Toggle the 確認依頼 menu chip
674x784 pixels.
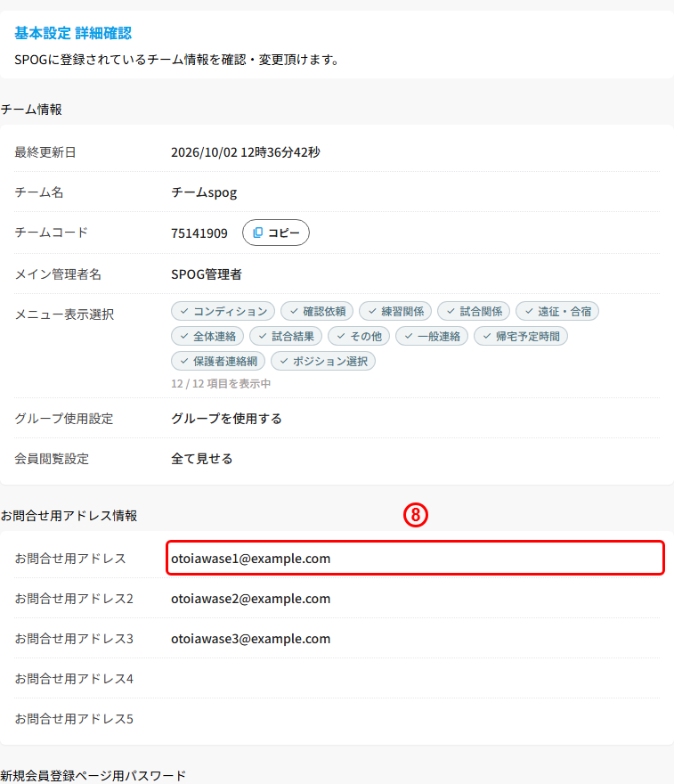[317, 311]
